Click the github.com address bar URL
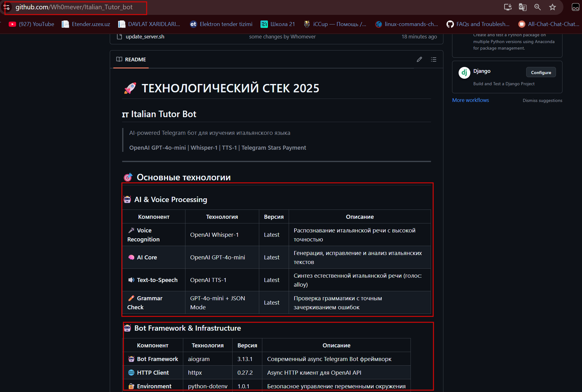 pyautogui.click(x=74, y=7)
